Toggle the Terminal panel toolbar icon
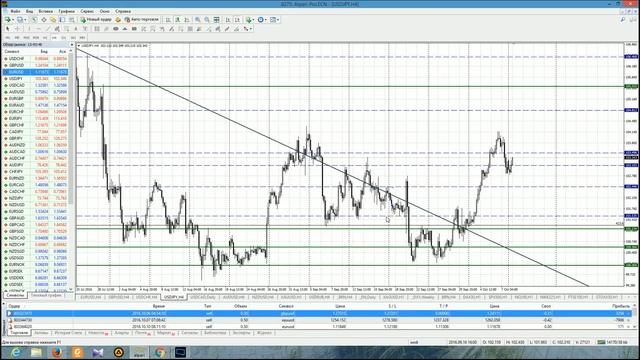 tap(62, 19)
